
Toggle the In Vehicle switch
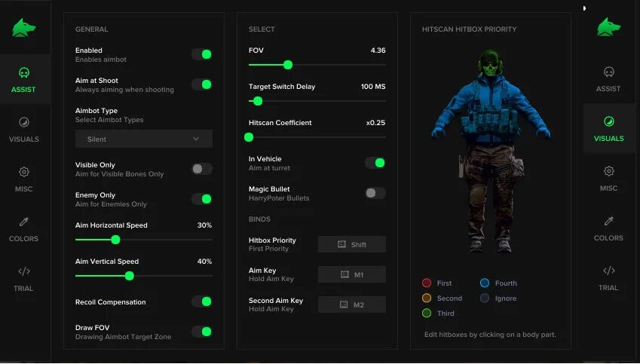pos(375,163)
